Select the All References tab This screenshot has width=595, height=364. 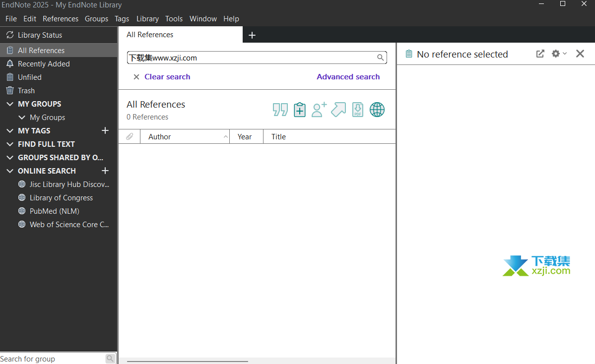[181, 35]
